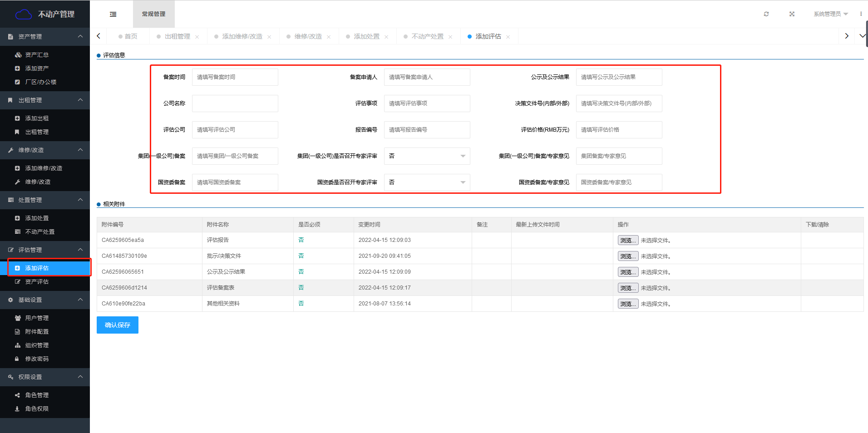Switch to the 维修/改造 tab
Screen dimensions: 868x433
308,37
